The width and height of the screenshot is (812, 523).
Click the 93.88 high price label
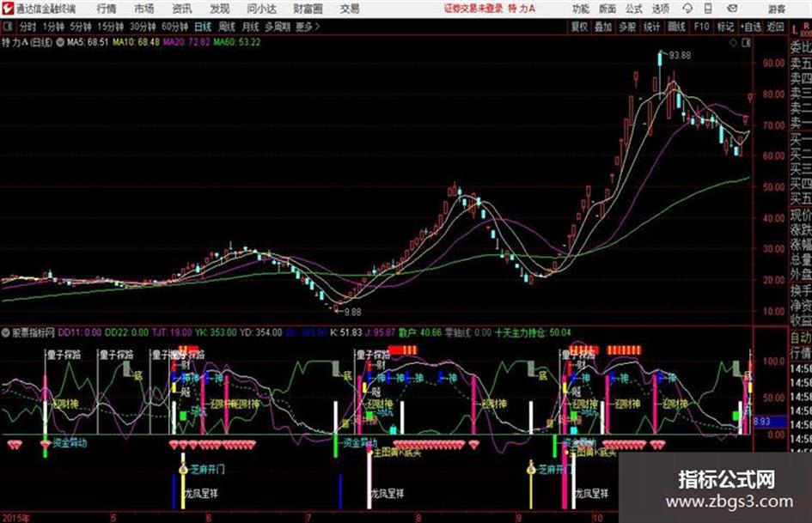tap(680, 55)
